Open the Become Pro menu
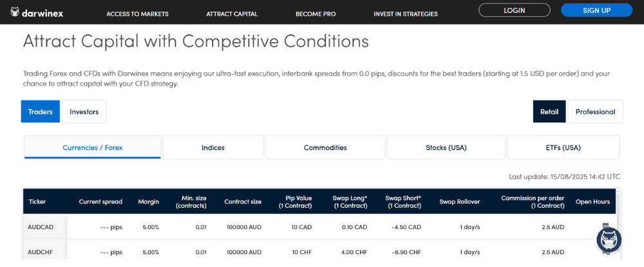The image size is (644, 267). [317, 14]
